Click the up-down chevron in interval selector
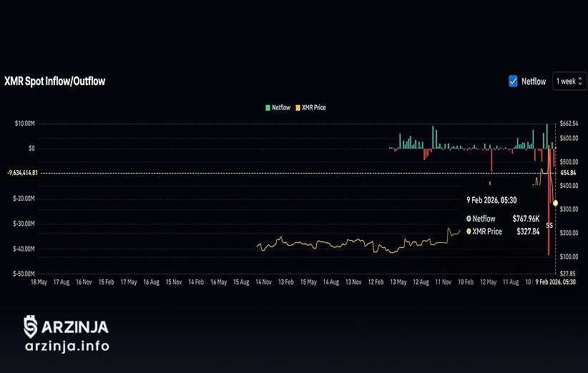 (580, 81)
